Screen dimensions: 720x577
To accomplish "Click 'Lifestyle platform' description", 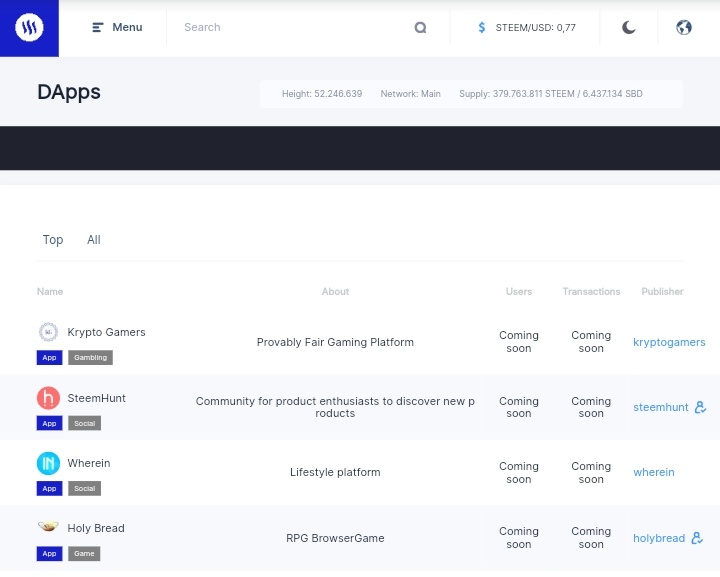I will pyautogui.click(x=335, y=472).
